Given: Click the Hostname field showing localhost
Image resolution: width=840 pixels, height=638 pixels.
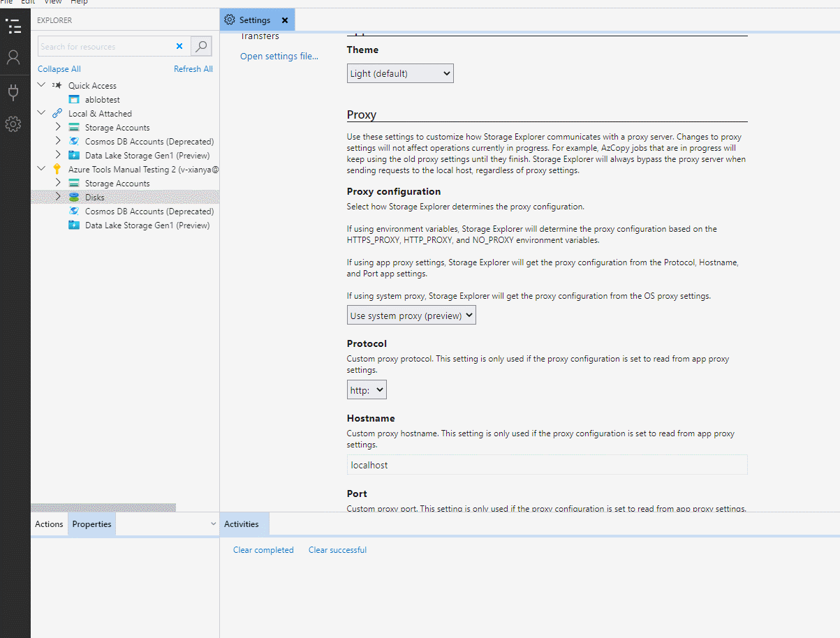Looking at the screenshot, I should point(547,464).
